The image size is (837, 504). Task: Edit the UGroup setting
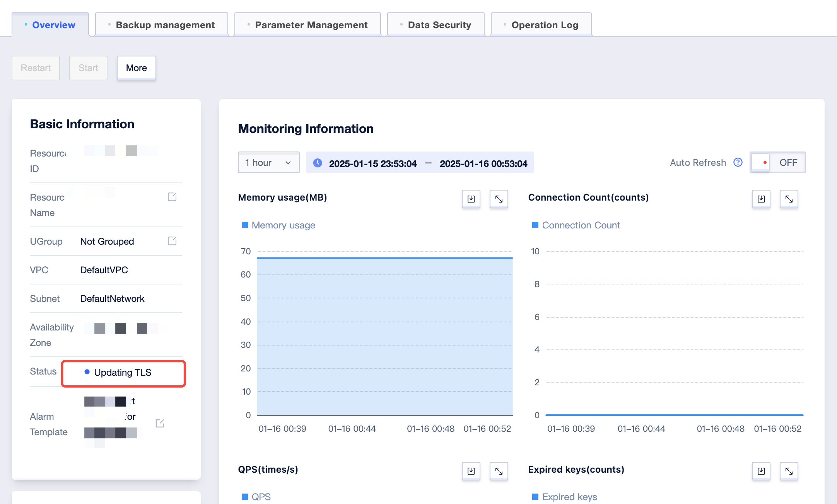tap(172, 241)
